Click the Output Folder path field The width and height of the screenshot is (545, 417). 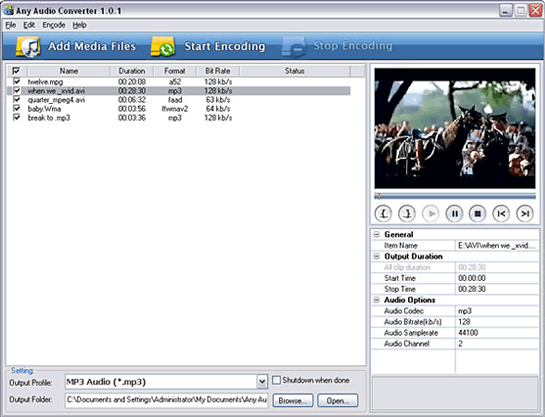[166, 400]
